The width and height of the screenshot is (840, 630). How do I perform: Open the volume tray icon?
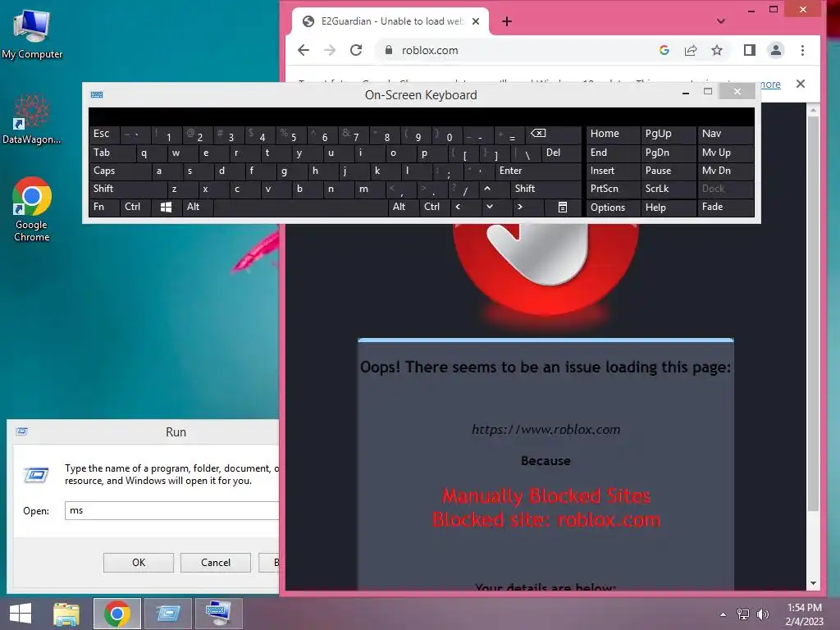(762, 614)
